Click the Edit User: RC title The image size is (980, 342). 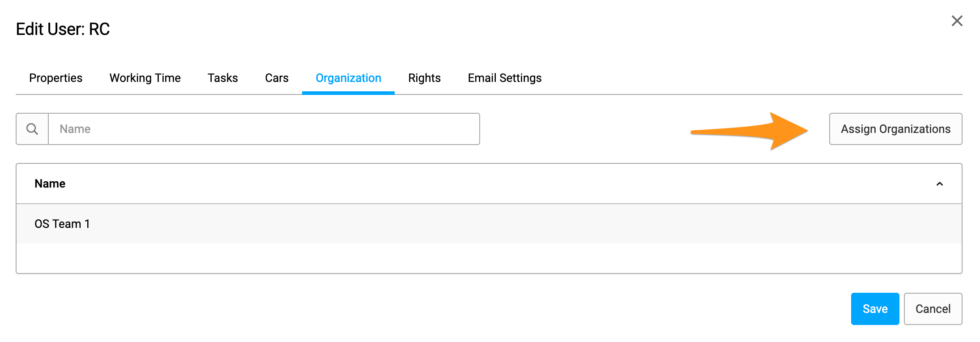pos(63,29)
